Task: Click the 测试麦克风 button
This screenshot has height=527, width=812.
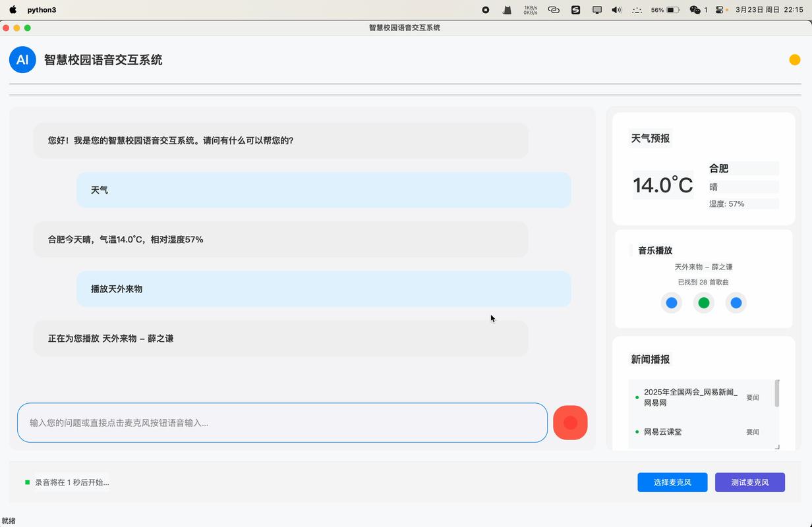Action: [x=750, y=482]
